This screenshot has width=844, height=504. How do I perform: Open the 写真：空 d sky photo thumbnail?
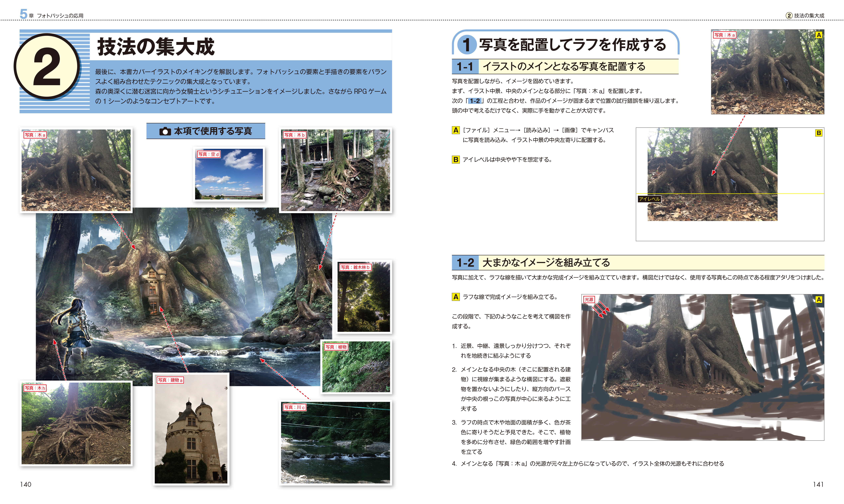(x=229, y=174)
